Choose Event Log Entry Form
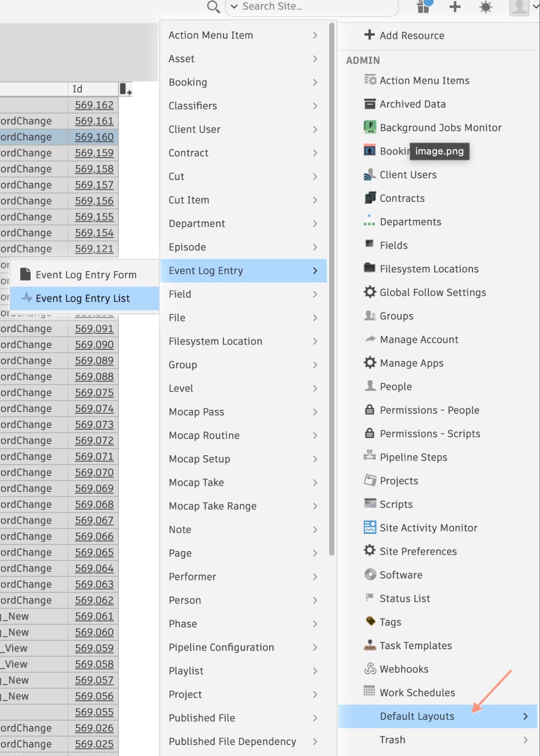 coord(84,275)
